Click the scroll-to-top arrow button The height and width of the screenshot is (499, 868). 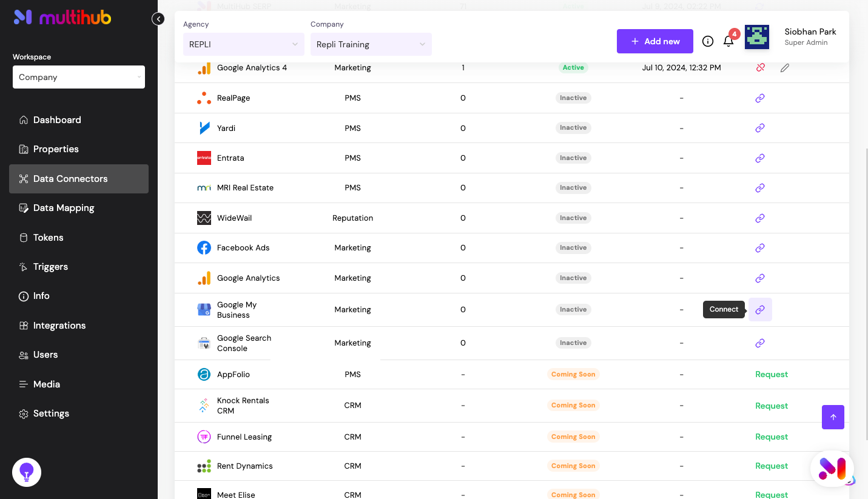[833, 417]
